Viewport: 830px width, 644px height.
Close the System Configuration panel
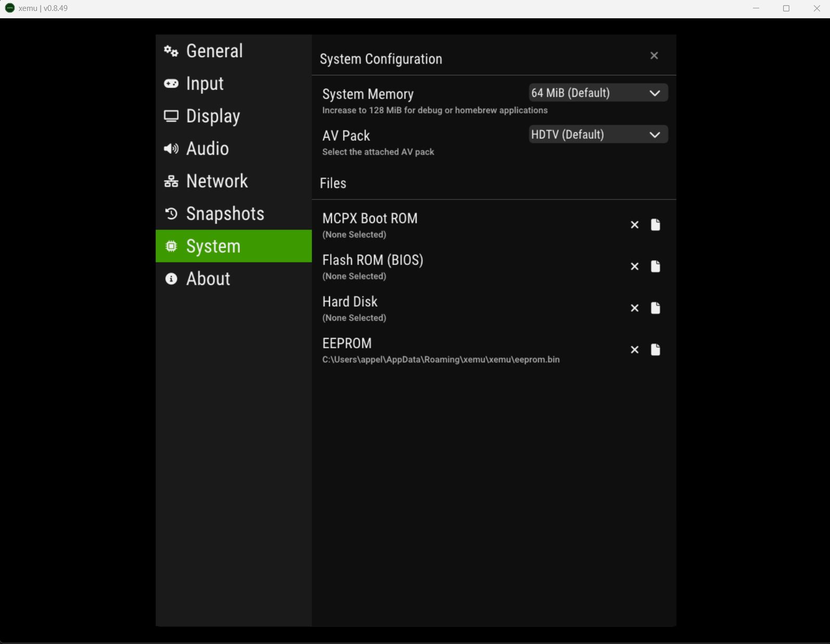(x=655, y=56)
